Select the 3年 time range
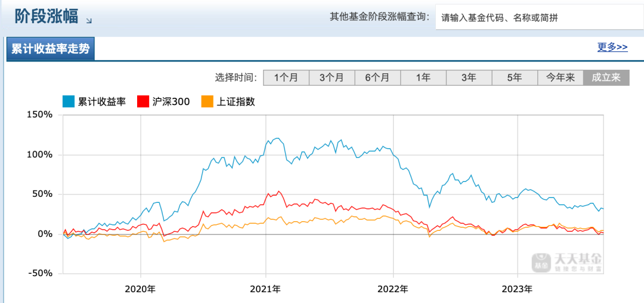This screenshot has height=303, width=644. pos(469,78)
